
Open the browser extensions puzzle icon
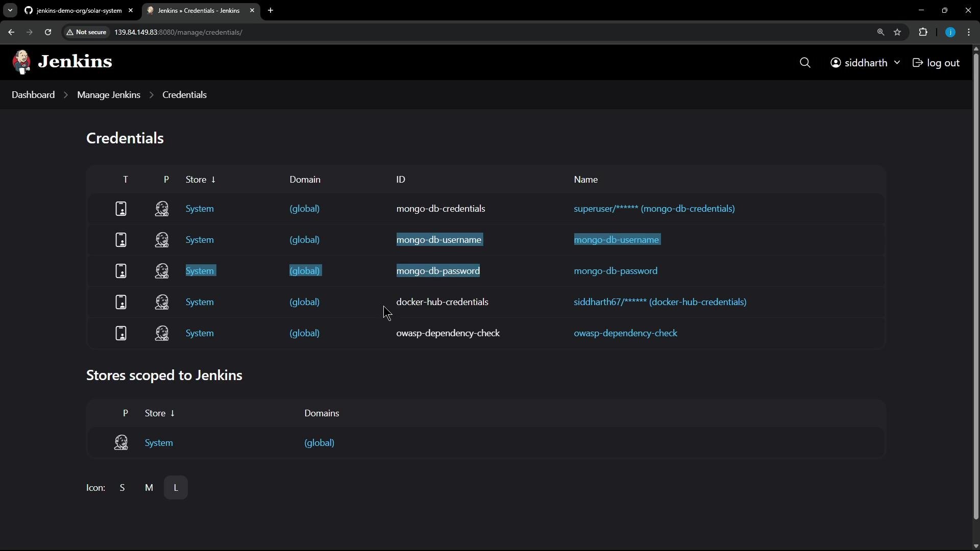(923, 32)
